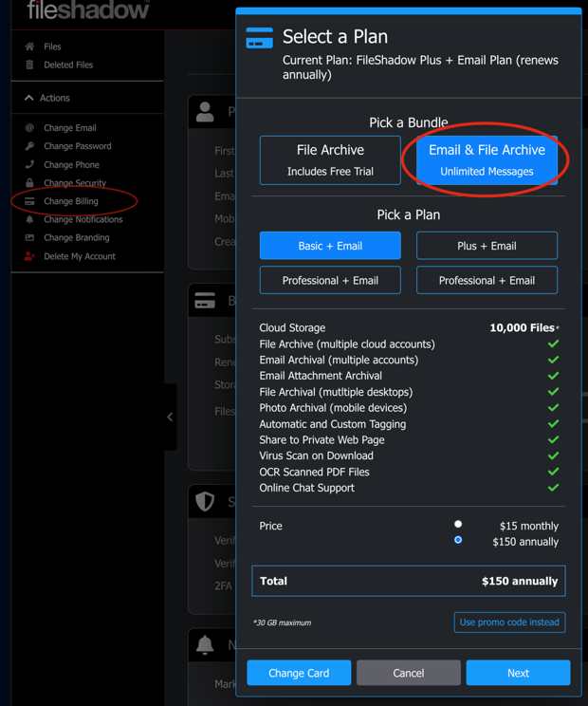The width and height of the screenshot is (588, 706).
Task: Click the Online Chat Support text
Action: [306, 488]
